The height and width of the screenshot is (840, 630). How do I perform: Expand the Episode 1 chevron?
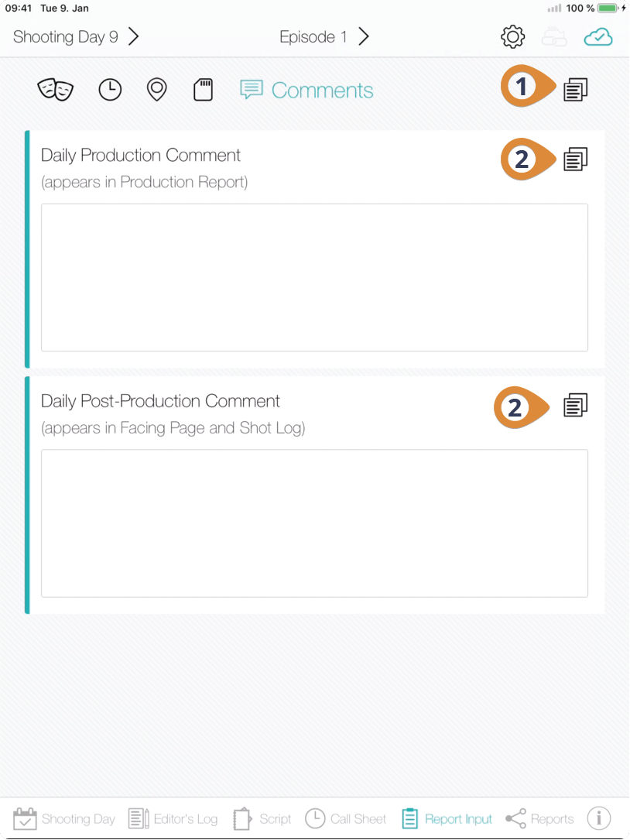tap(364, 36)
